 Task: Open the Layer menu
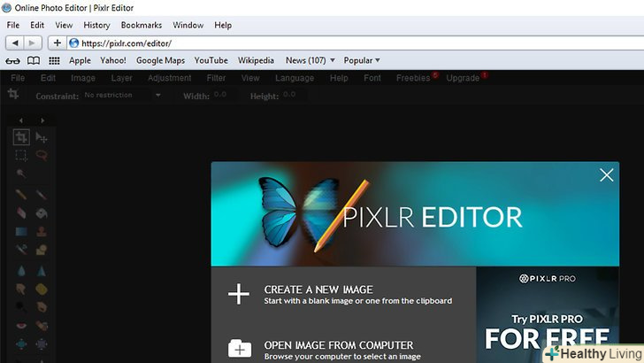(121, 78)
